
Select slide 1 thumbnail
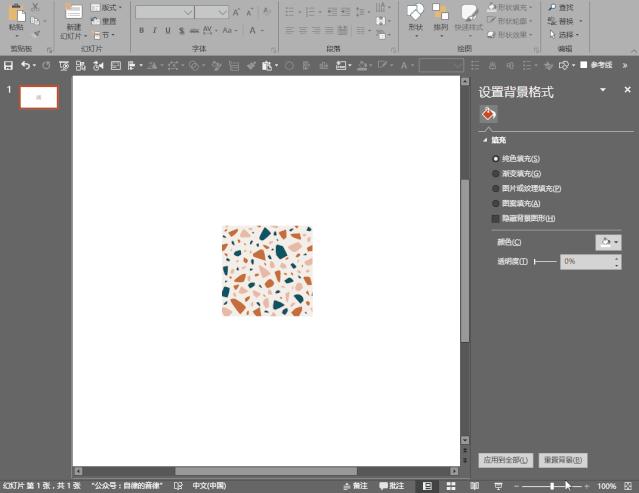tap(39, 97)
